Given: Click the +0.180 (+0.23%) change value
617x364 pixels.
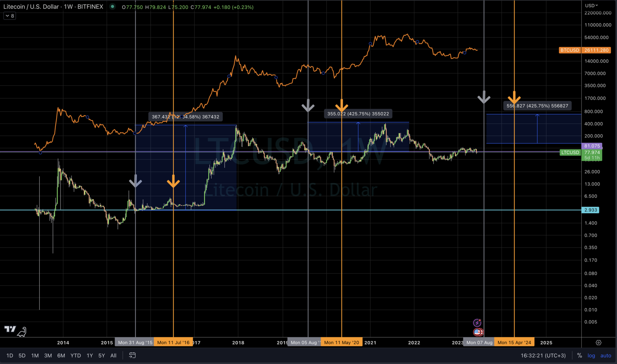Looking at the screenshot, I should click(233, 7).
